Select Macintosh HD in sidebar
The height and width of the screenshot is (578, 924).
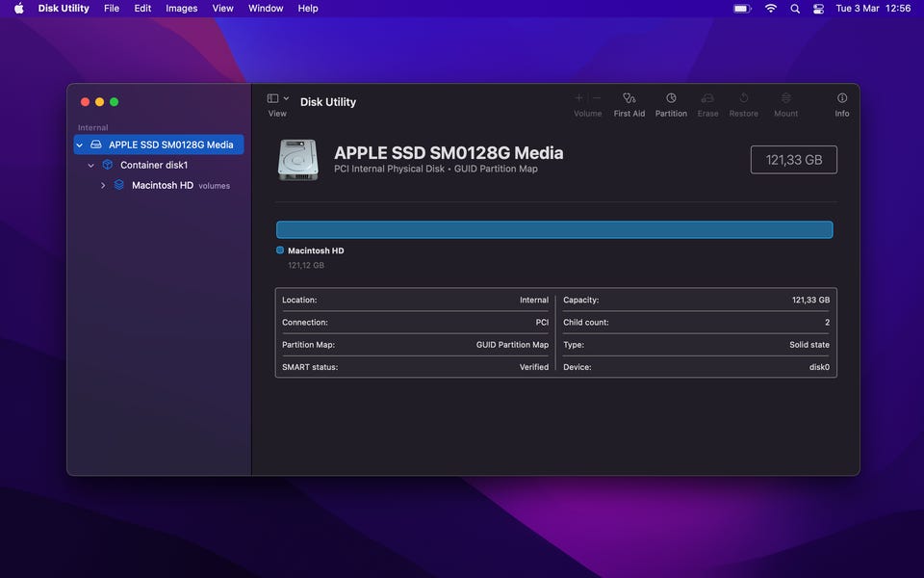tap(162, 186)
